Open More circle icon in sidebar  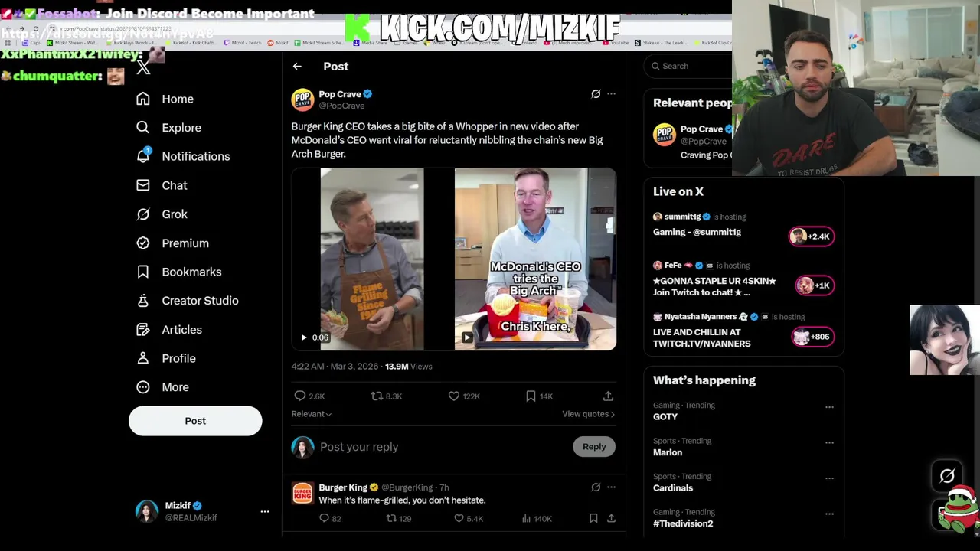coord(143,387)
